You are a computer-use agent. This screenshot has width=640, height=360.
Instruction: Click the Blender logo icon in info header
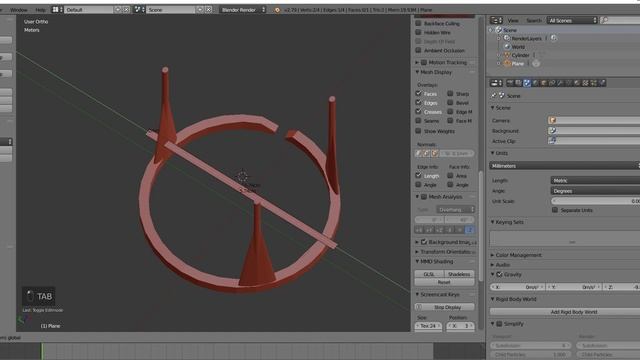277,9
